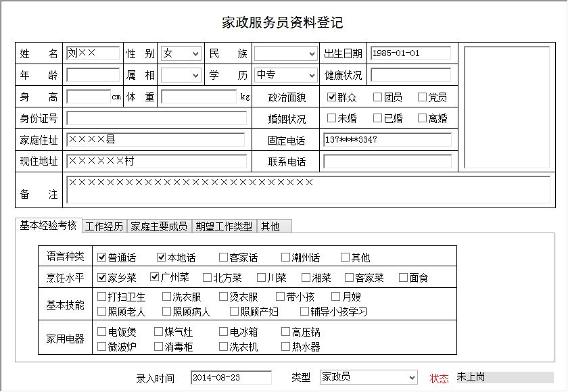Click the 家庭住址 home address field
Screen dimensions: 568x392
156,140
